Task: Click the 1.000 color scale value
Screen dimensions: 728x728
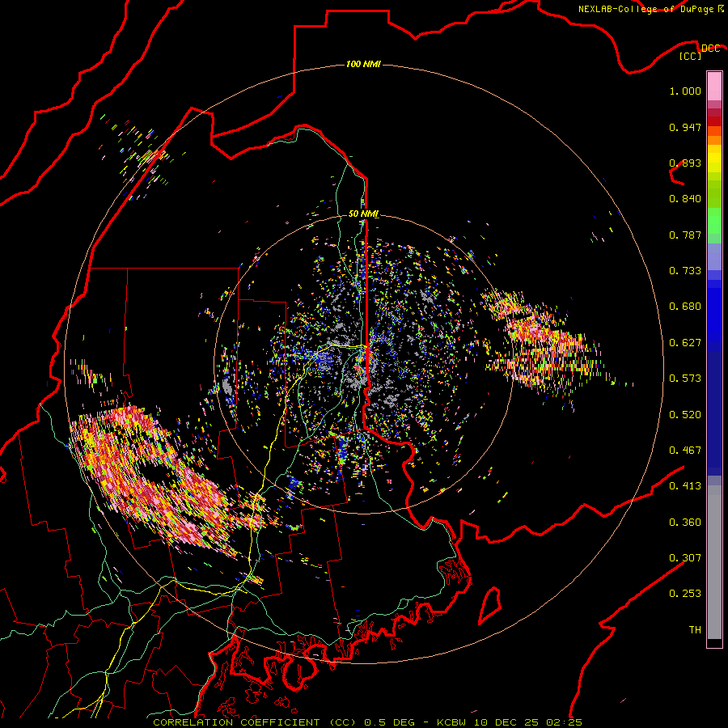Action: [x=685, y=91]
